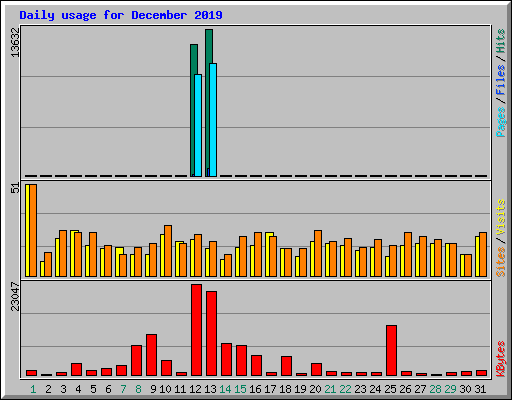Click the 'Visits' legend label
512x400 pixels.
[500, 217]
